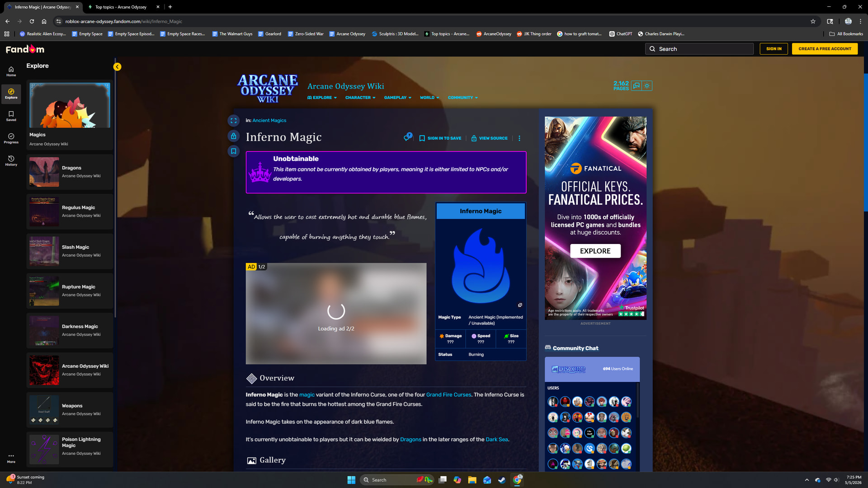Viewport: 868px width, 488px height.
Task: Expand the Gameplay dropdown menu
Action: click(397, 98)
